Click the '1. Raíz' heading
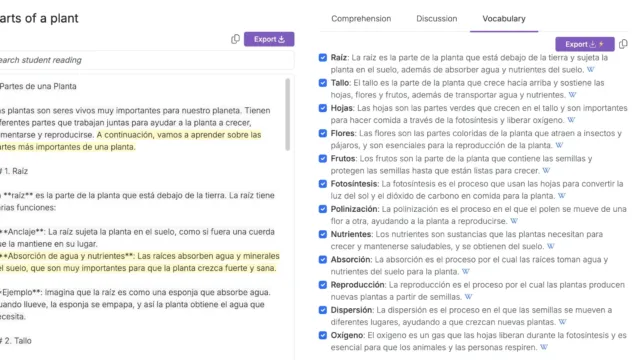This screenshot has height=360, width=640. pos(14,171)
